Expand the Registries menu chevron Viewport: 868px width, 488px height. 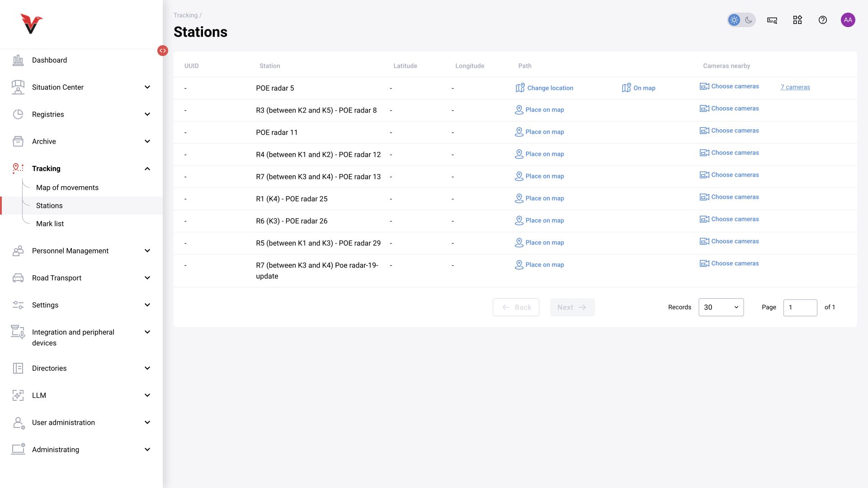[x=147, y=114]
